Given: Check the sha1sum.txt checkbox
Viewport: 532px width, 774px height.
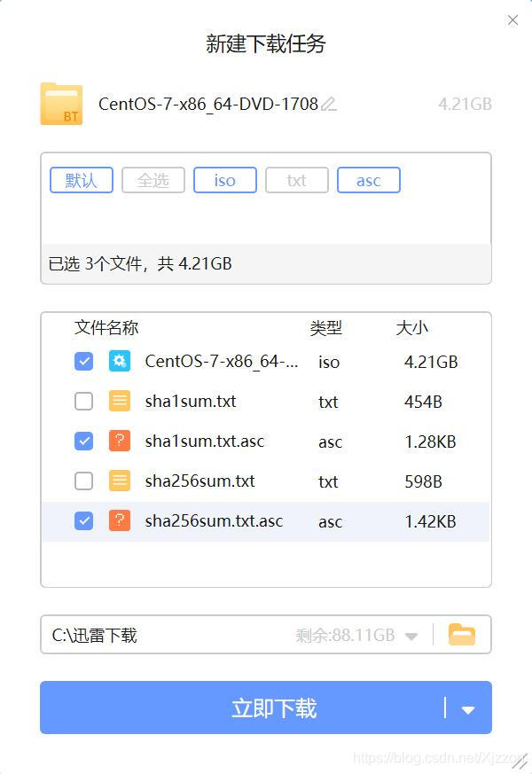Looking at the screenshot, I should tap(84, 401).
